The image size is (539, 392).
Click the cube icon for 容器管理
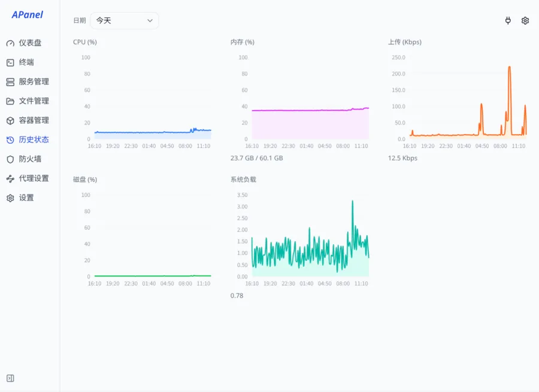pos(10,120)
